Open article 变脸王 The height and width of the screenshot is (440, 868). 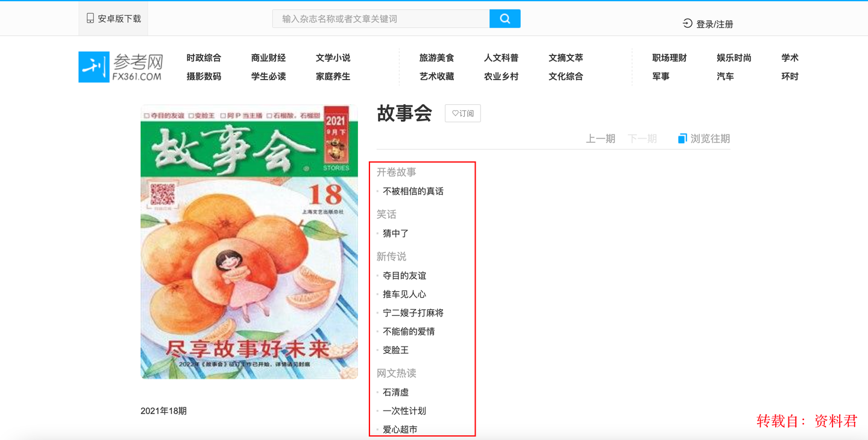[395, 350]
